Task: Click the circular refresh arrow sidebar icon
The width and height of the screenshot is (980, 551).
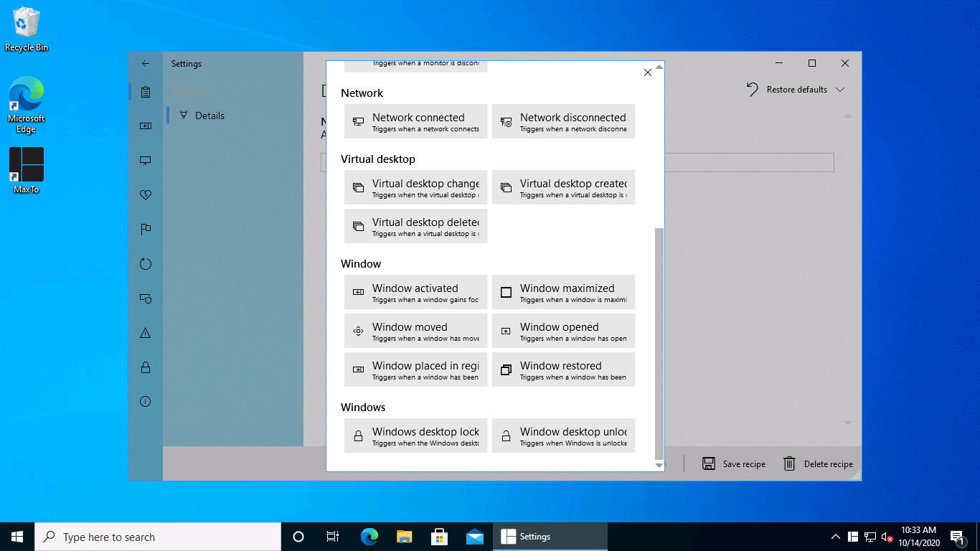Action: pyautogui.click(x=146, y=264)
